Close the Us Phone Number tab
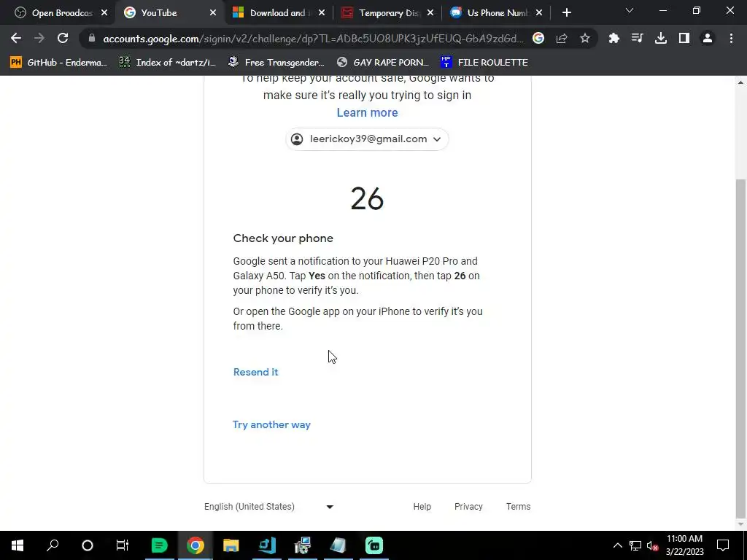 click(539, 13)
